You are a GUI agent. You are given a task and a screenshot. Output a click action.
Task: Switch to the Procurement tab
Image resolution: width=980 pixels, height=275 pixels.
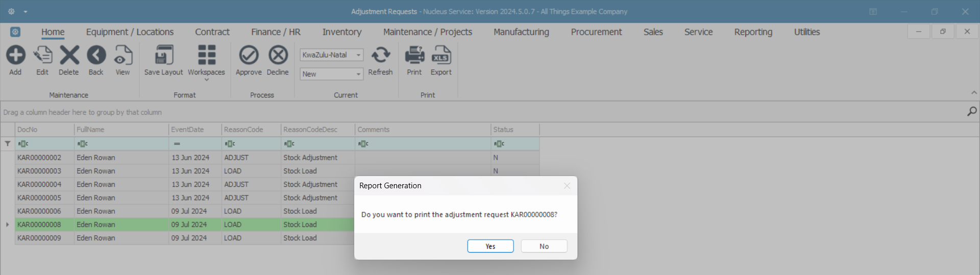point(596,32)
